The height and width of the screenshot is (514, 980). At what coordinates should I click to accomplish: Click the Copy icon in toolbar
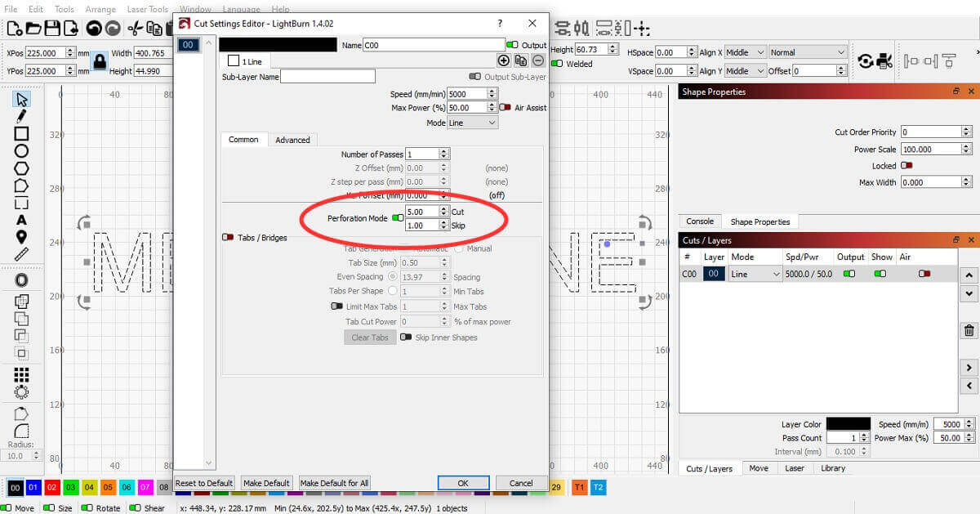tap(154, 29)
